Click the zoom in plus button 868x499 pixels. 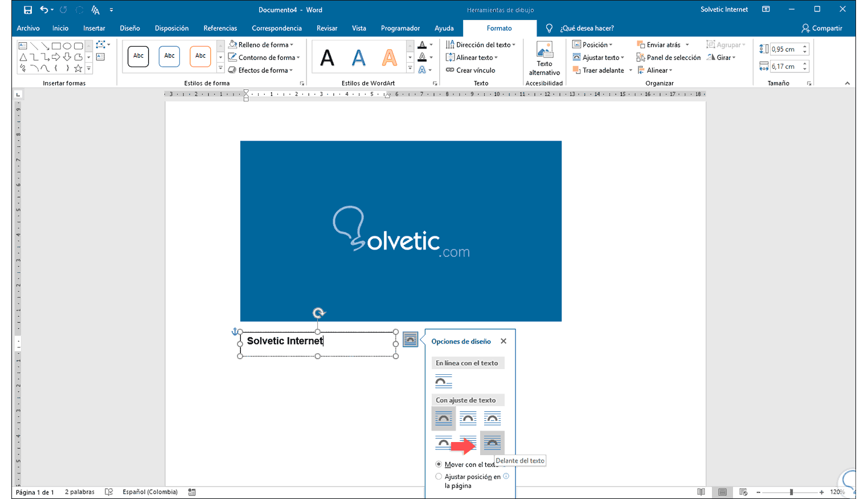pos(821,492)
